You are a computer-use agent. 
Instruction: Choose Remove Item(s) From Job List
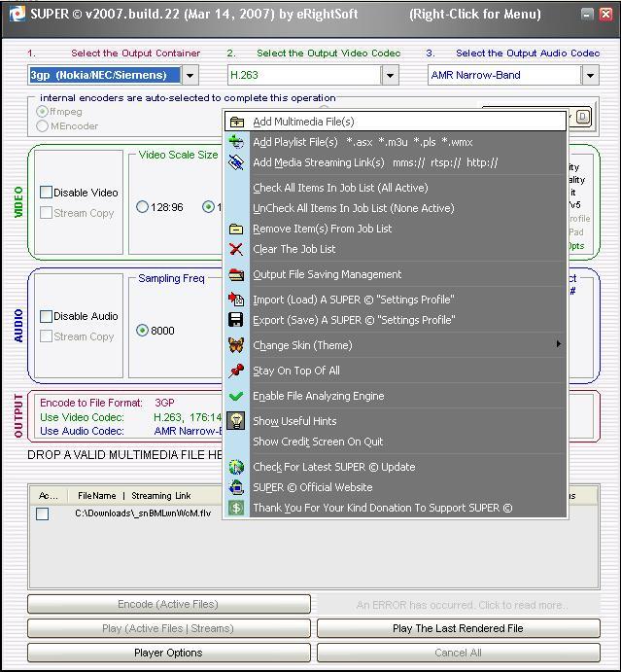click(x=396, y=229)
